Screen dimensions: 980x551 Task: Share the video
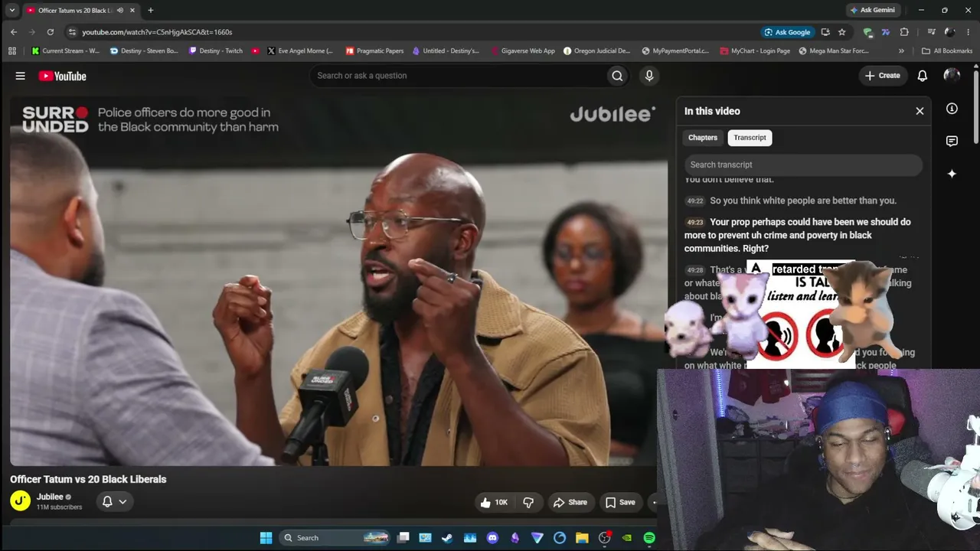click(570, 502)
